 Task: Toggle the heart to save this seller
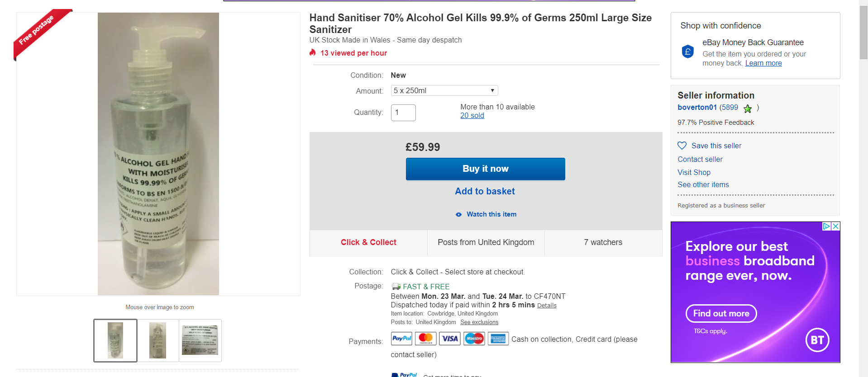(682, 145)
